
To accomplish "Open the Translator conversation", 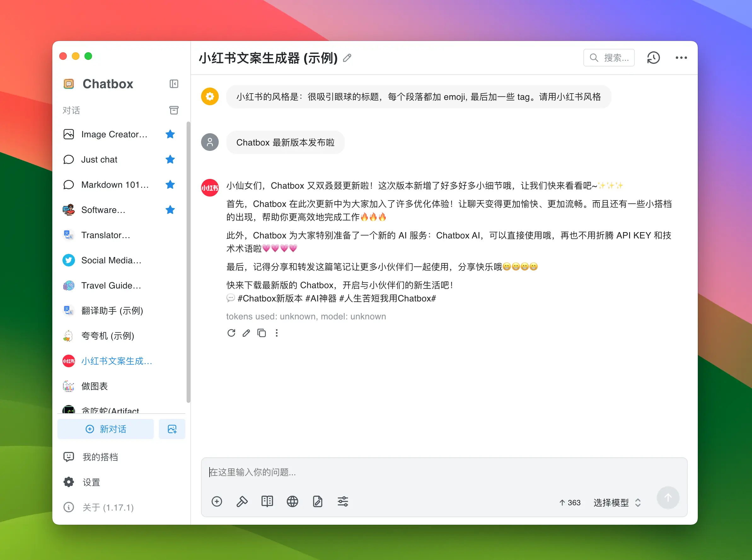I will click(x=106, y=235).
